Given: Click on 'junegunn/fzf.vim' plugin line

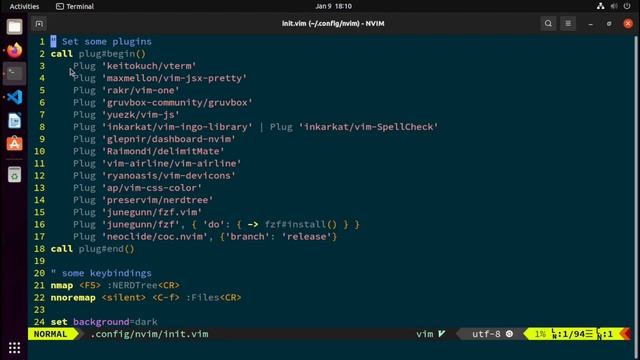Looking at the screenshot, I should pos(138,212).
